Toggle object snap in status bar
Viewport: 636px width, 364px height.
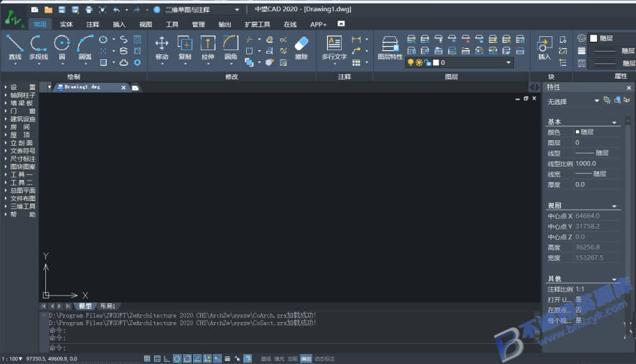(x=187, y=358)
